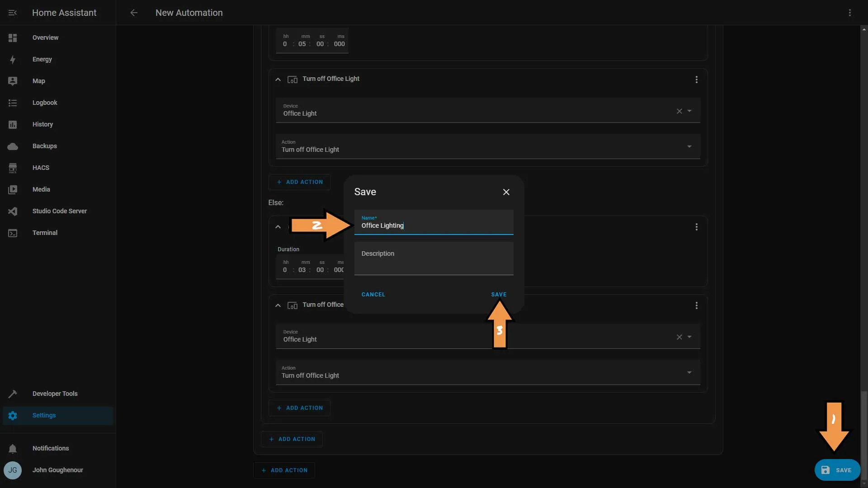
Task: Click the Notifications bell icon
Action: coord(13,448)
